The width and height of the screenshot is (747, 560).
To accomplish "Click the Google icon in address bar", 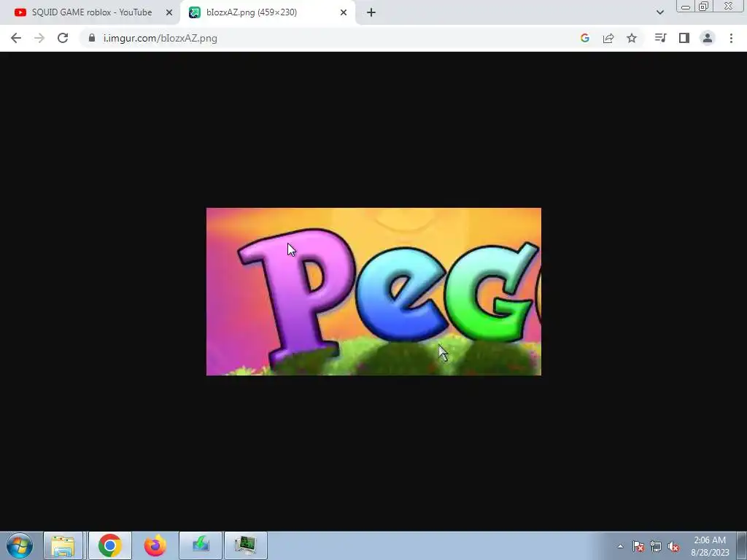I will [585, 38].
